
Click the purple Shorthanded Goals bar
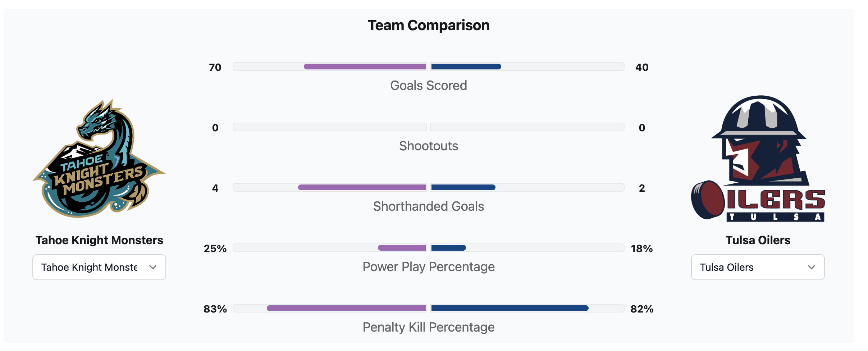(x=362, y=187)
